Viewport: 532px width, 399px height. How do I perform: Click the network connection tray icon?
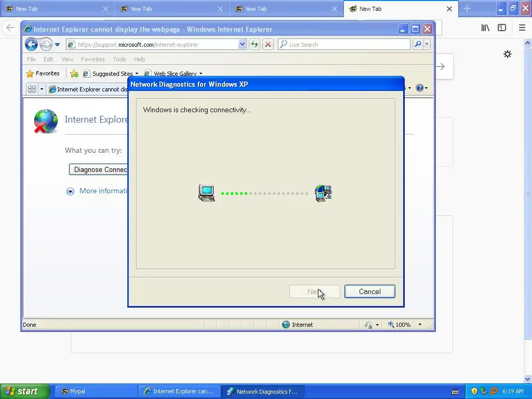[x=484, y=391]
